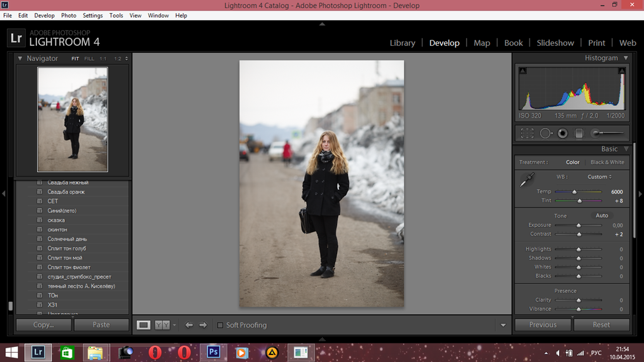Toggle shadow clipping indicator in histogram
The height and width of the screenshot is (362, 644).
523,71
